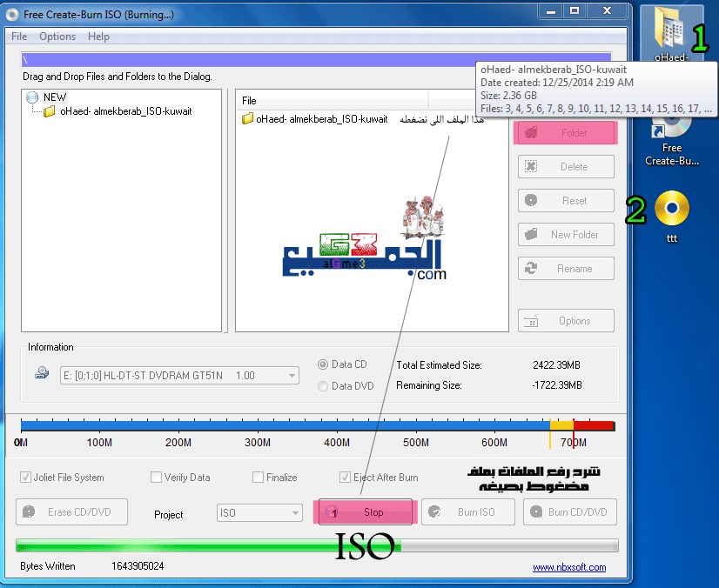
Task: Click the Bytes Written value 1643905024
Action: pos(138,566)
